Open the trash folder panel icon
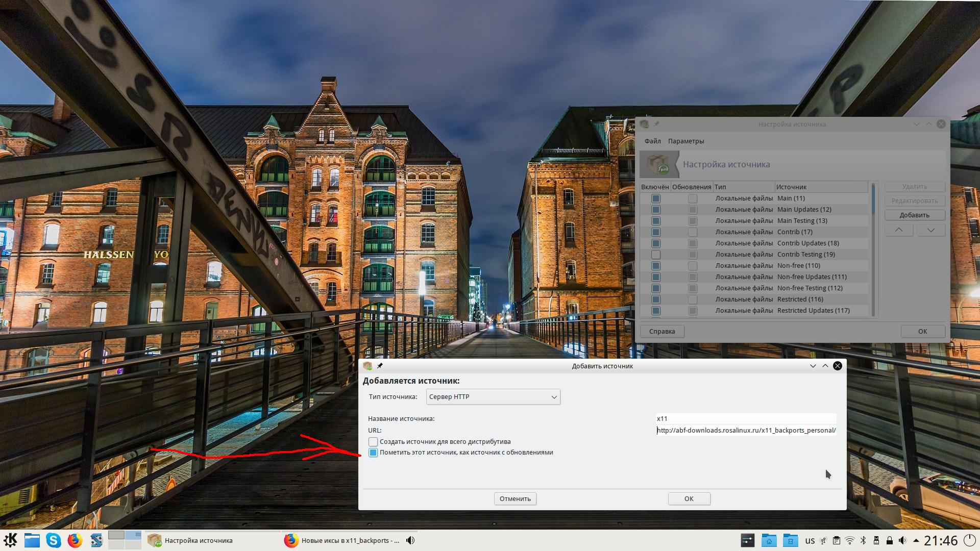 [790, 540]
